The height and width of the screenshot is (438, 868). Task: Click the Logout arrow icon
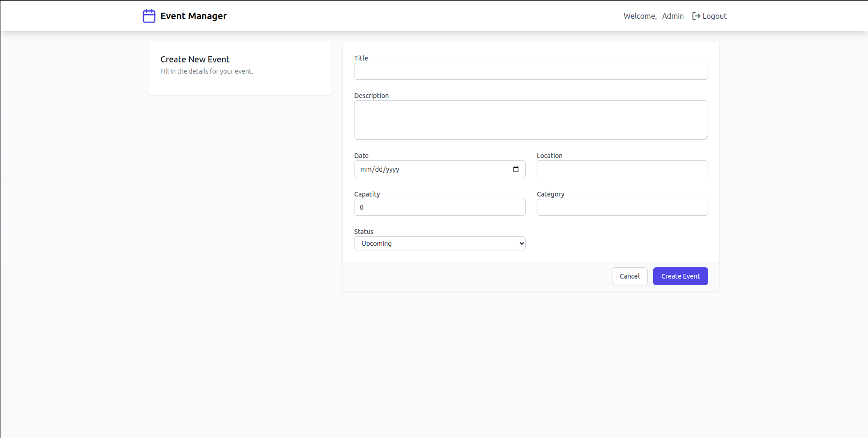click(x=696, y=16)
